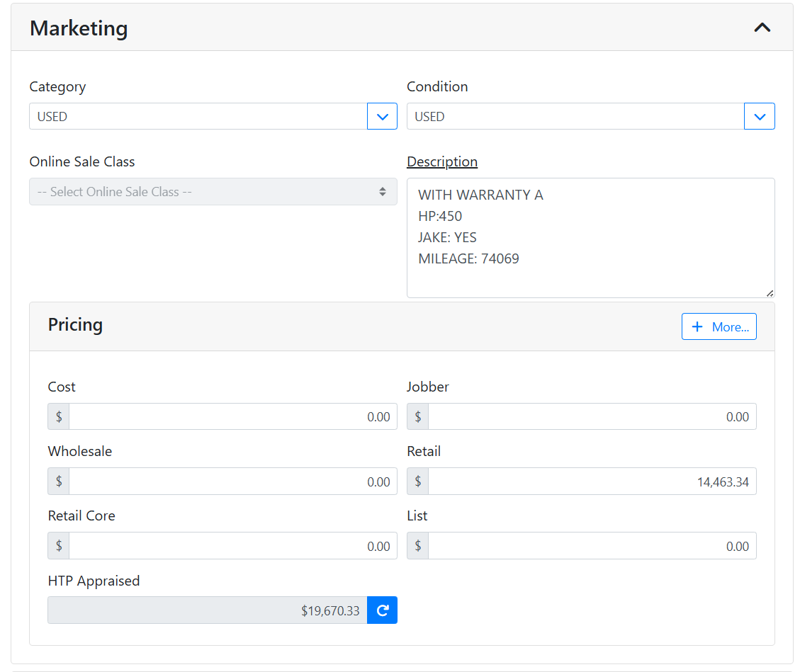Refresh the HTP Appraised value
The height and width of the screenshot is (672, 800).
[383, 610]
